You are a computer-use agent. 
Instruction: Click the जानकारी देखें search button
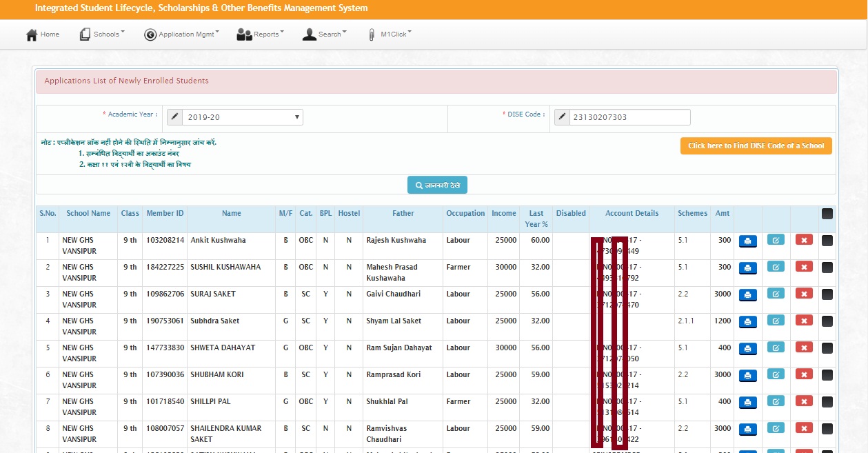(x=437, y=185)
